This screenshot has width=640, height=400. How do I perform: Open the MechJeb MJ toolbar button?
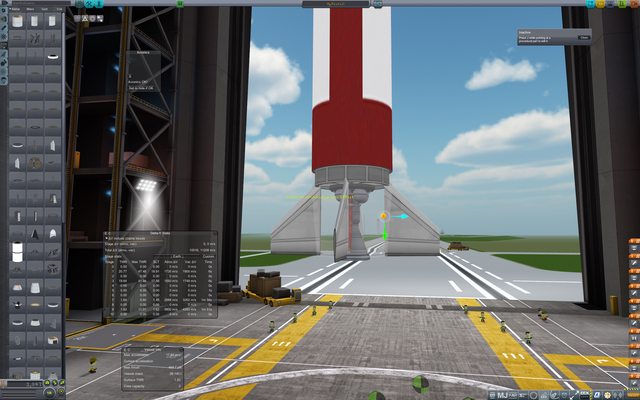500,395
